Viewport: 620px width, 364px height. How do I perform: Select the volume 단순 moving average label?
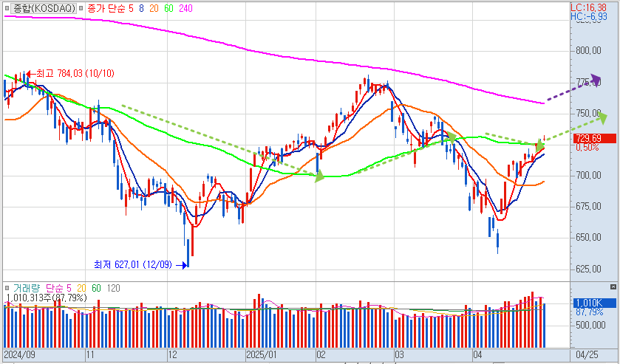pos(55,288)
